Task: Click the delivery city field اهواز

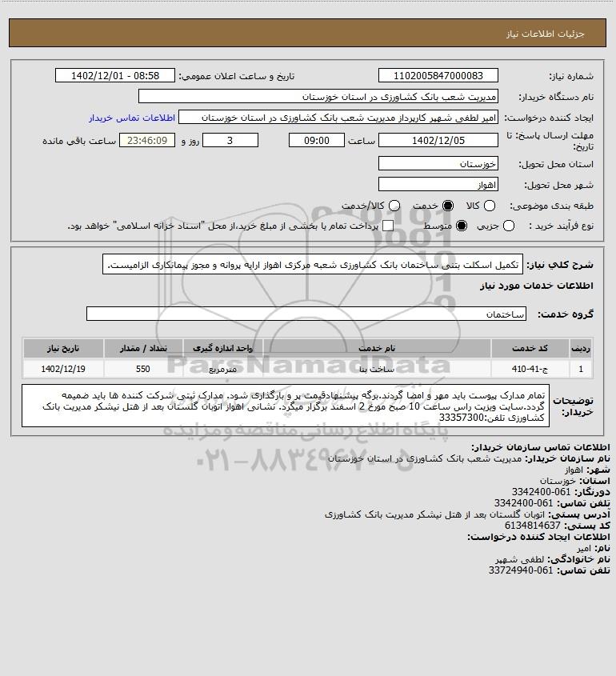Action: (x=438, y=185)
